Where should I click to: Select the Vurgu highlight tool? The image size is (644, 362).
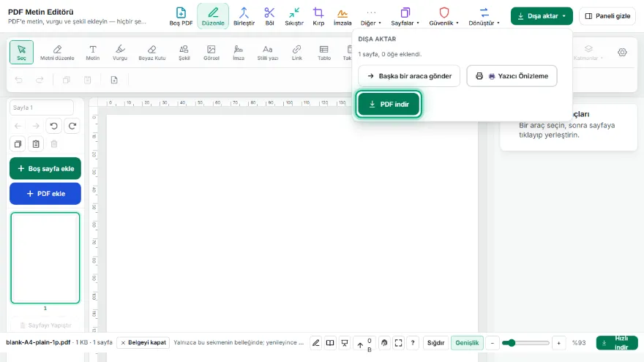pyautogui.click(x=120, y=52)
